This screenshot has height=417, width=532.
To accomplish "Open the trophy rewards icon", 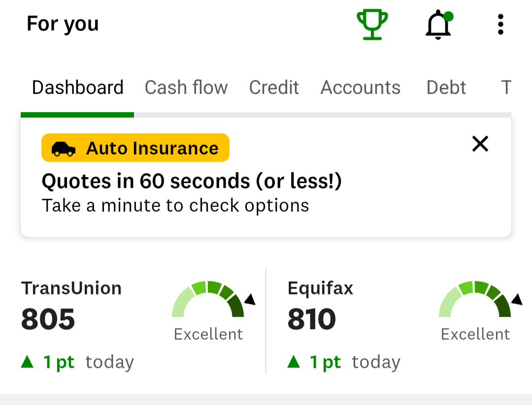I will click(372, 25).
